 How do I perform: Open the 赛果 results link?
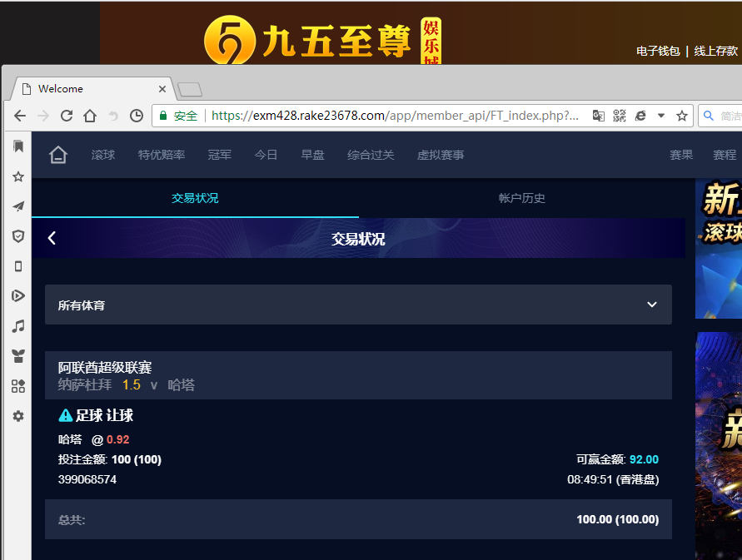pyautogui.click(x=681, y=155)
